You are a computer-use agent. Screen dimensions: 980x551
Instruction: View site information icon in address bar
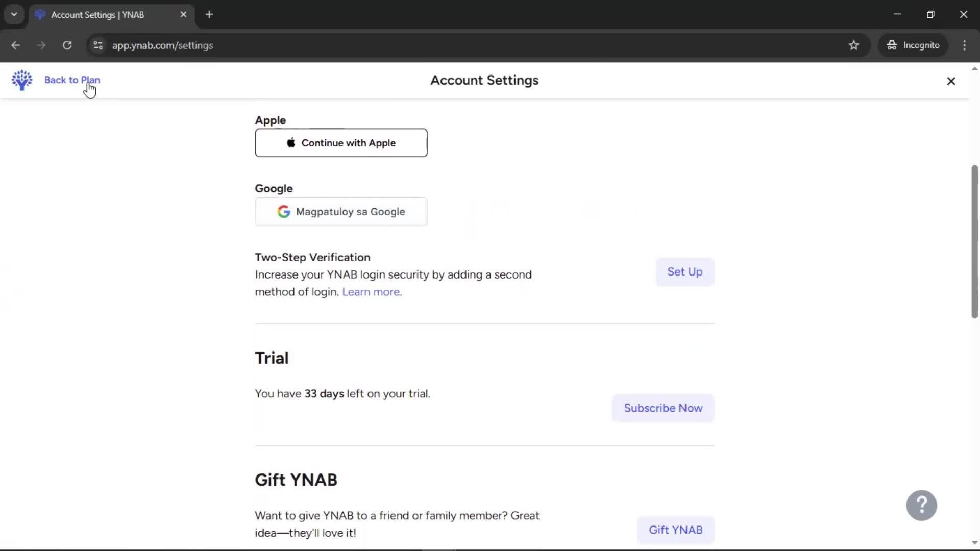pos(98,45)
